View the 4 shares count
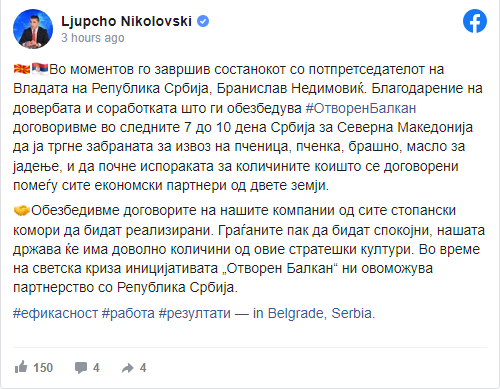Viewport: 500px width, 389px height. [x=143, y=368]
